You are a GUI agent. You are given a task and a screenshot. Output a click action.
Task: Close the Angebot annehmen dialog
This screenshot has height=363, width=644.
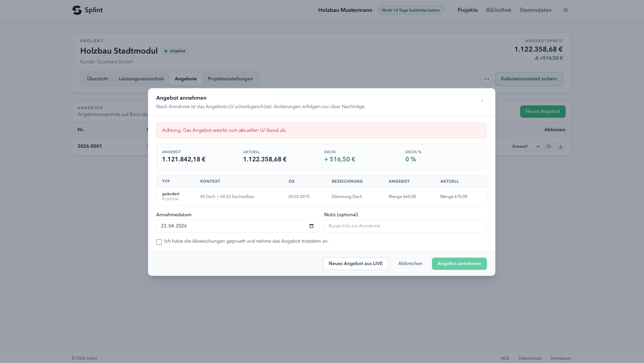(482, 101)
